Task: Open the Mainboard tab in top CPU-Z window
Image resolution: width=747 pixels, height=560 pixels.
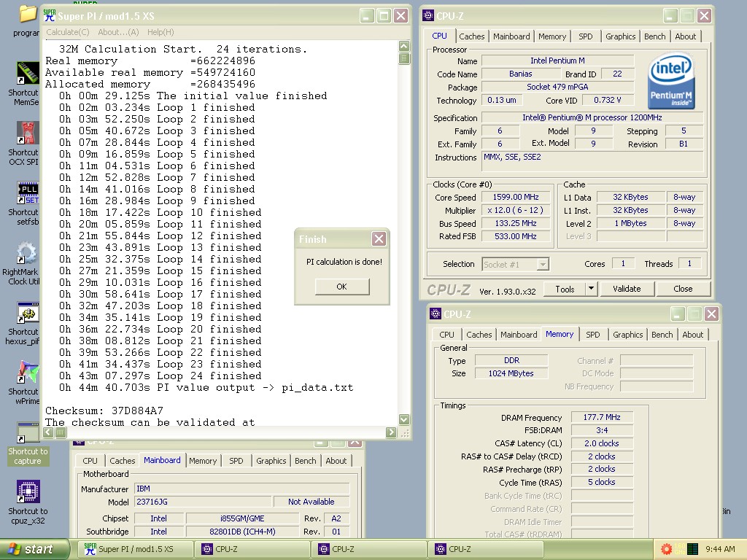Action: coord(511,36)
